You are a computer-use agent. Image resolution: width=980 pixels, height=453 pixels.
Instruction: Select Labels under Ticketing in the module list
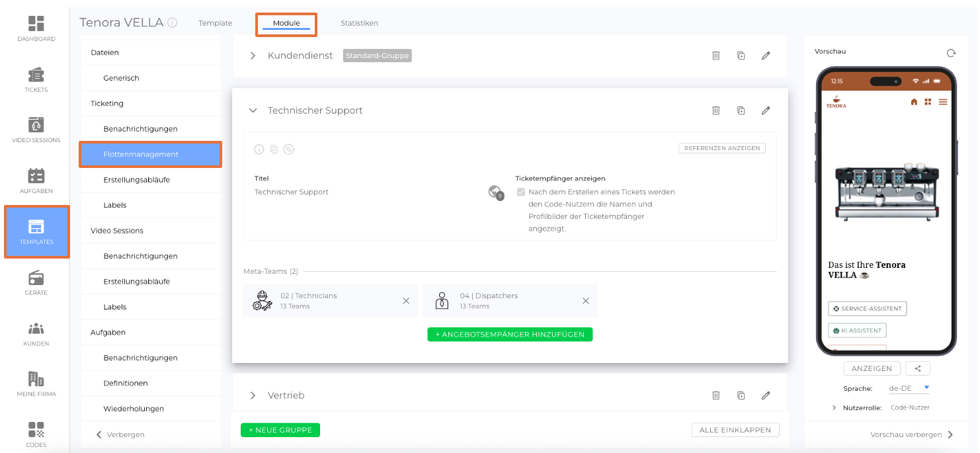point(115,205)
